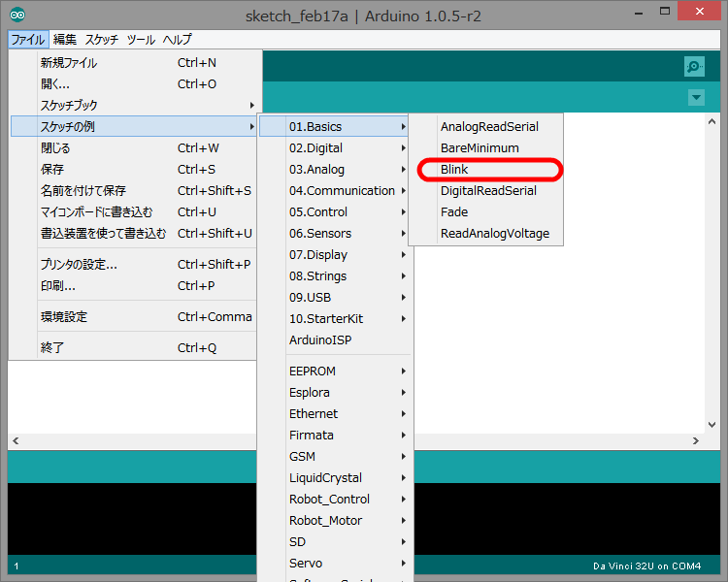Open プリンタの設定... entry
Image resolution: width=728 pixels, height=582 pixels.
[133, 265]
